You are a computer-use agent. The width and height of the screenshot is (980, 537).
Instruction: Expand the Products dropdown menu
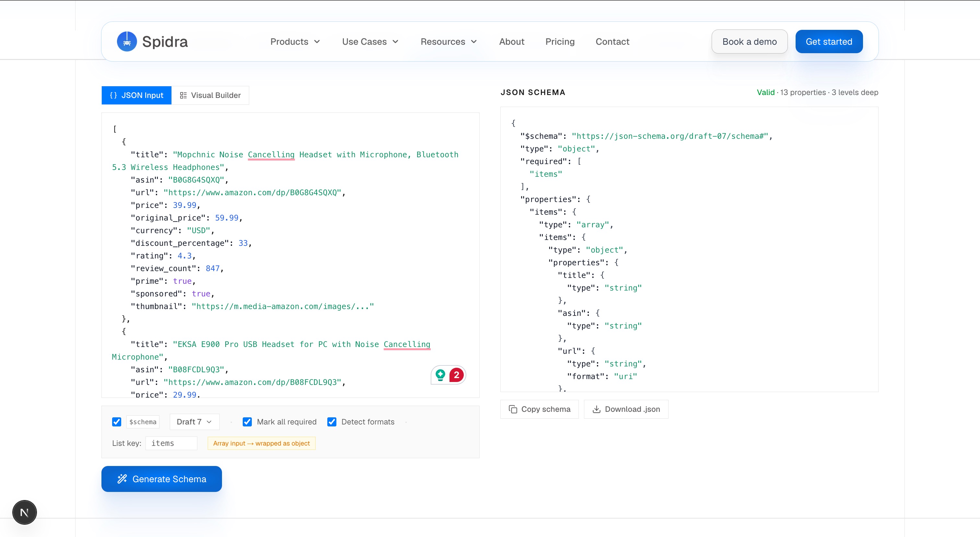295,42
